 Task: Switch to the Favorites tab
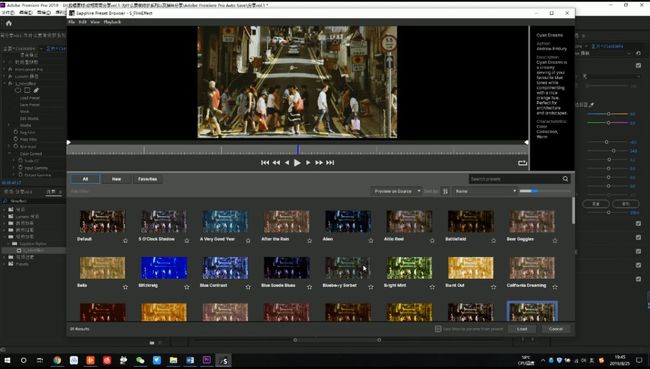pos(148,179)
